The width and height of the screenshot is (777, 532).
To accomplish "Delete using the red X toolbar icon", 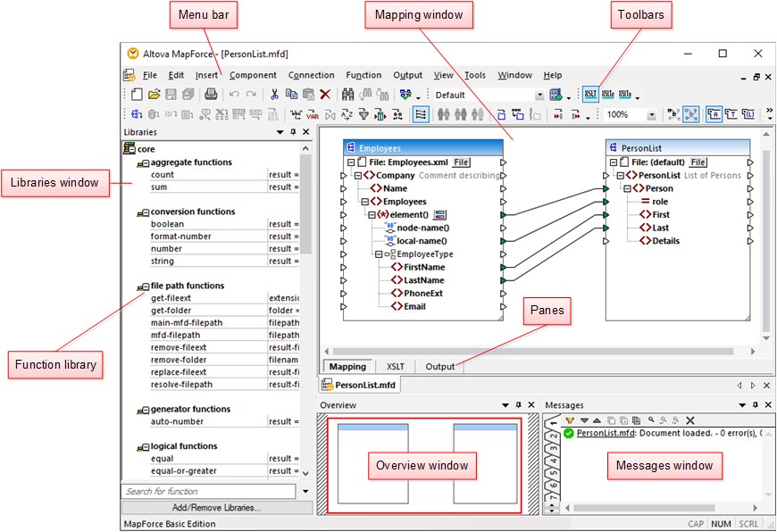I will [325, 94].
